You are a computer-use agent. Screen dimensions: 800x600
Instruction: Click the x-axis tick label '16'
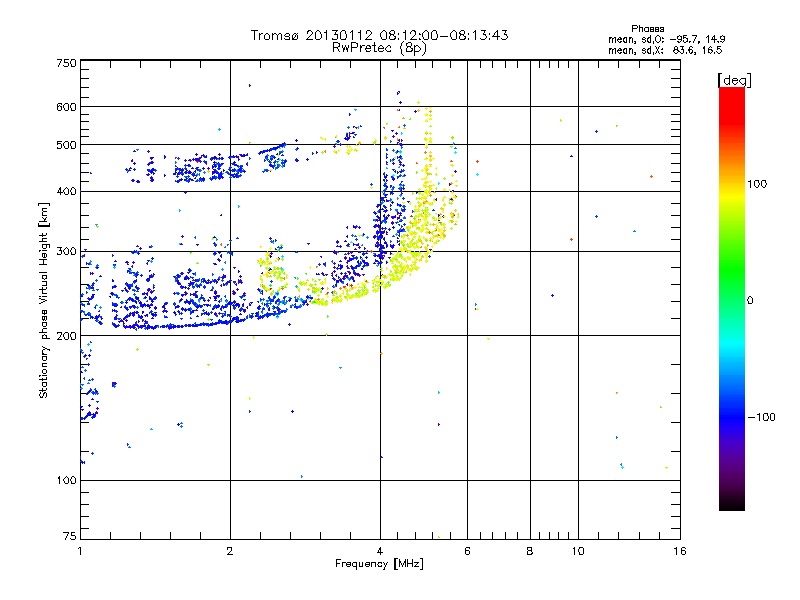pyautogui.click(x=680, y=551)
